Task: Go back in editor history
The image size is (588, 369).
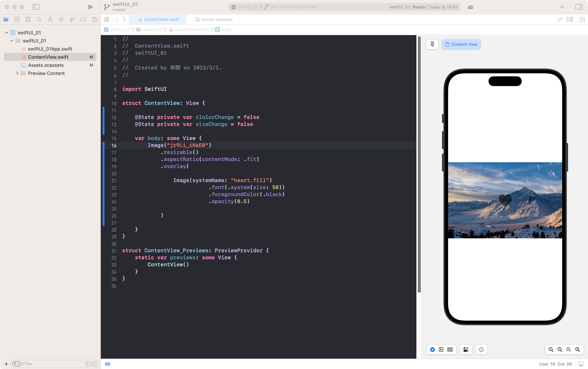Action: pos(117,19)
